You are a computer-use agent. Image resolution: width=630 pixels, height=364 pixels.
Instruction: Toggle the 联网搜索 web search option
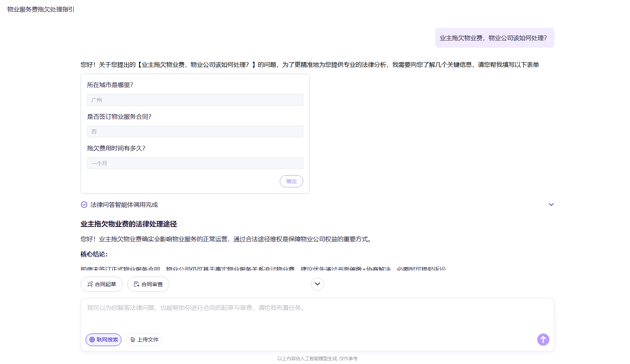104,340
